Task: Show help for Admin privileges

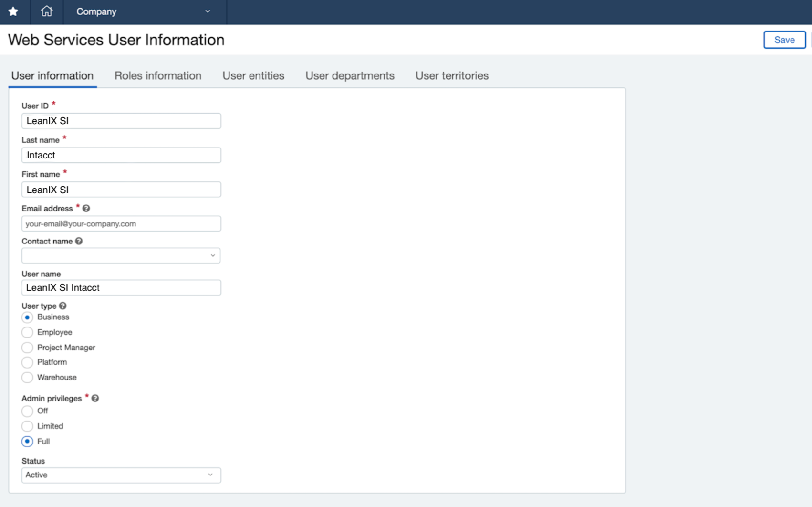Action: (95, 398)
